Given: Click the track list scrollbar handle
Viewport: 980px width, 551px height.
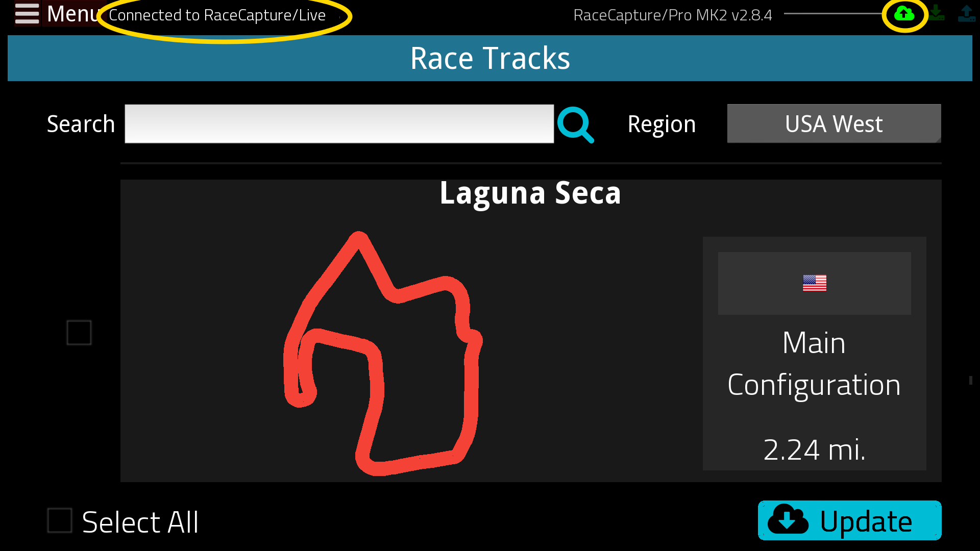Looking at the screenshot, I should click(x=971, y=380).
